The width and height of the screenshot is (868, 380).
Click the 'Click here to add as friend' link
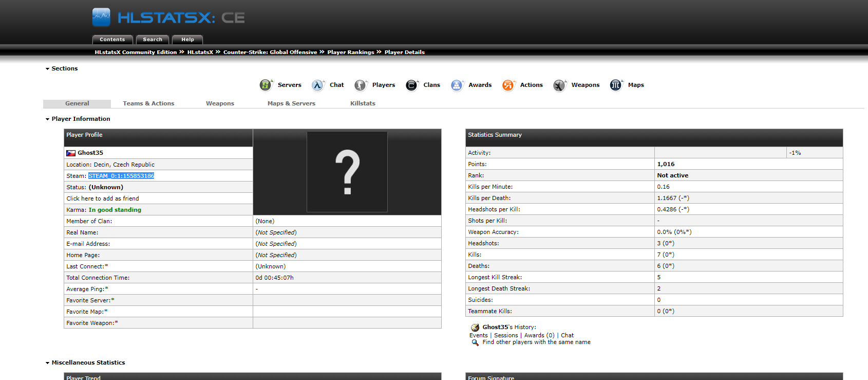[x=103, y=198]
